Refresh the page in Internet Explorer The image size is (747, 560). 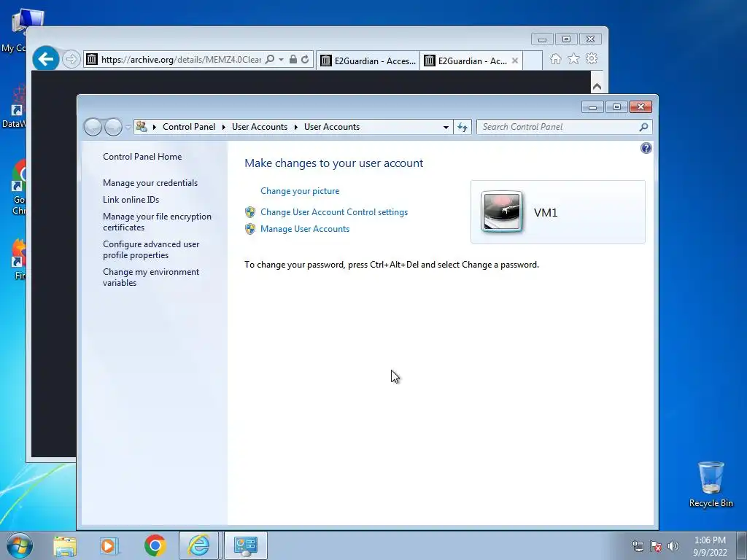click(x=305, y=60)
